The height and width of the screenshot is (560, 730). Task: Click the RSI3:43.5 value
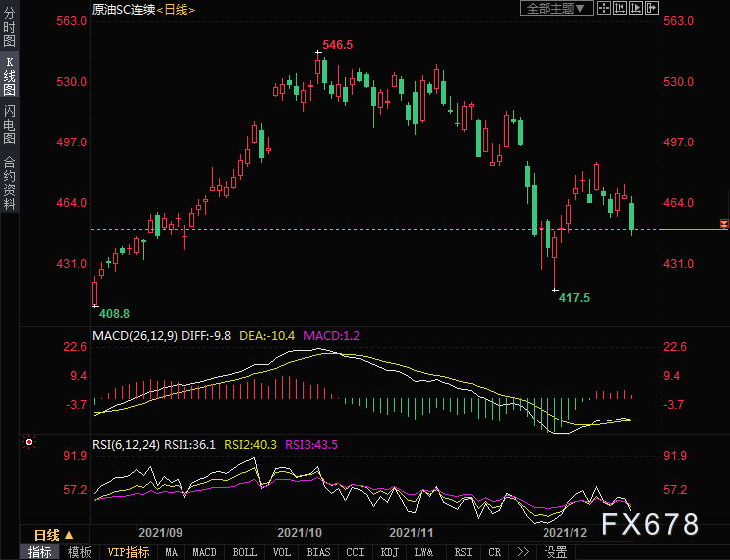click(x=311, y=445)
